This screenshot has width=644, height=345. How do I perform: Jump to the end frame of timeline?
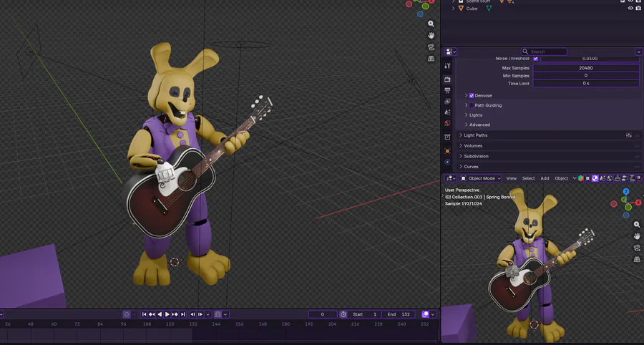click(182, 314)
